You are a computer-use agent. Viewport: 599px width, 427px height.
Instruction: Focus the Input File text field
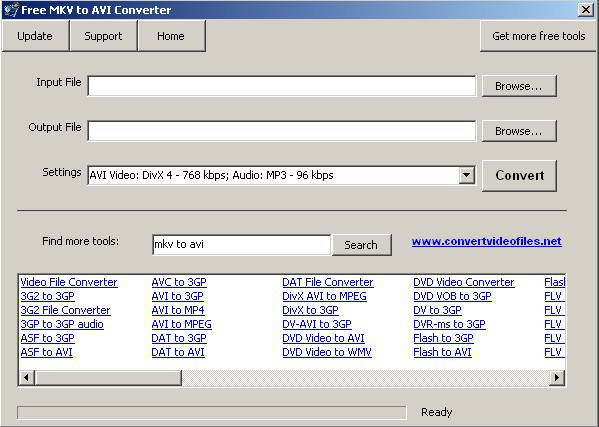point(282,86)
